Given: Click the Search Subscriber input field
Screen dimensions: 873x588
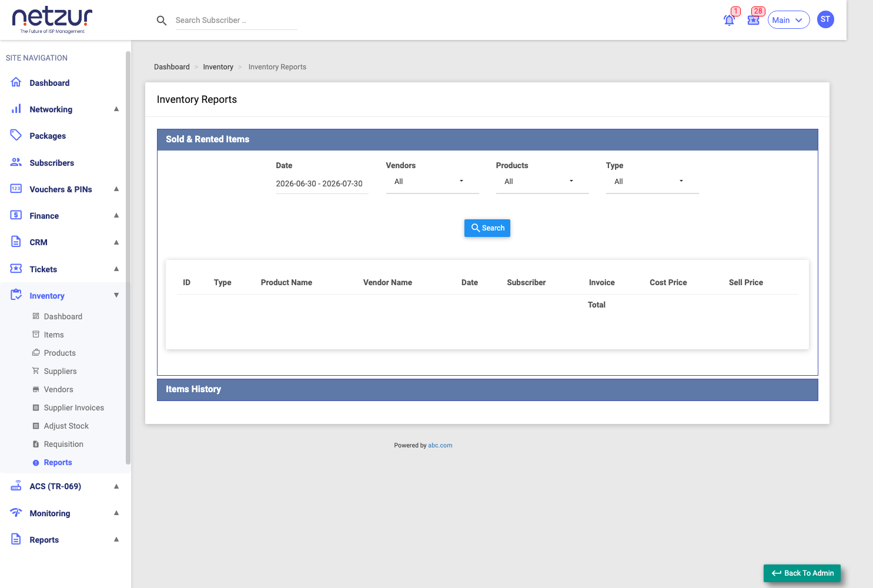Looking at the screenshot, I should (x=236, y=21).
